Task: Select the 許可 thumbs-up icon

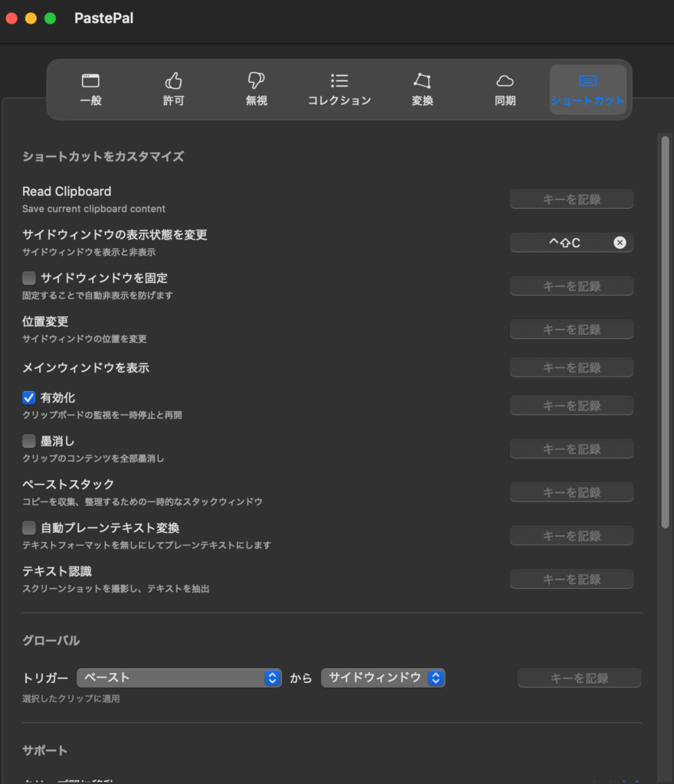Action: pos(174,81)
